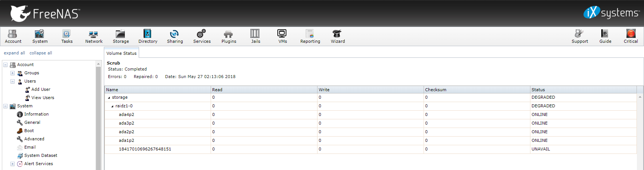
Task: Click the UNAVAIL status cell
Action: [x=583, y=149]
